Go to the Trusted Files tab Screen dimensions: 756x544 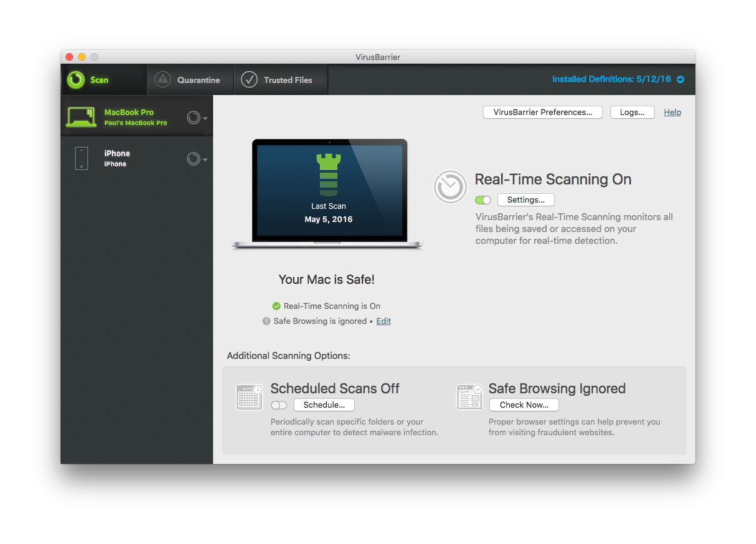coord(281,79)
